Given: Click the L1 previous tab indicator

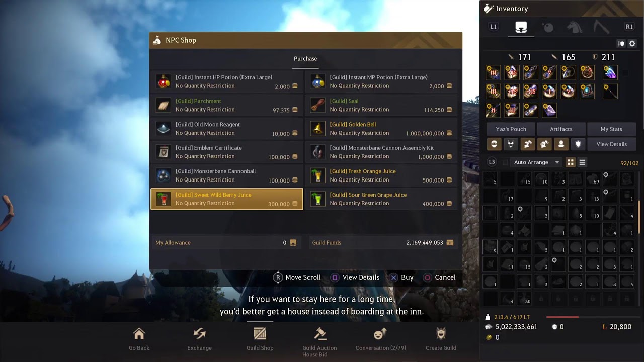Looking at the screenshot, I should pyautogui.click(x=494, y=27).
